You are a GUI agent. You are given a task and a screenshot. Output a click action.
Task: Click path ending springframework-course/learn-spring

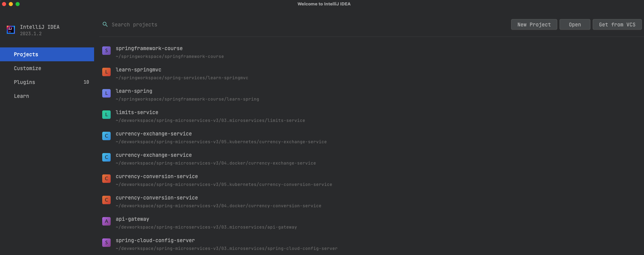[x=187, y=99]
